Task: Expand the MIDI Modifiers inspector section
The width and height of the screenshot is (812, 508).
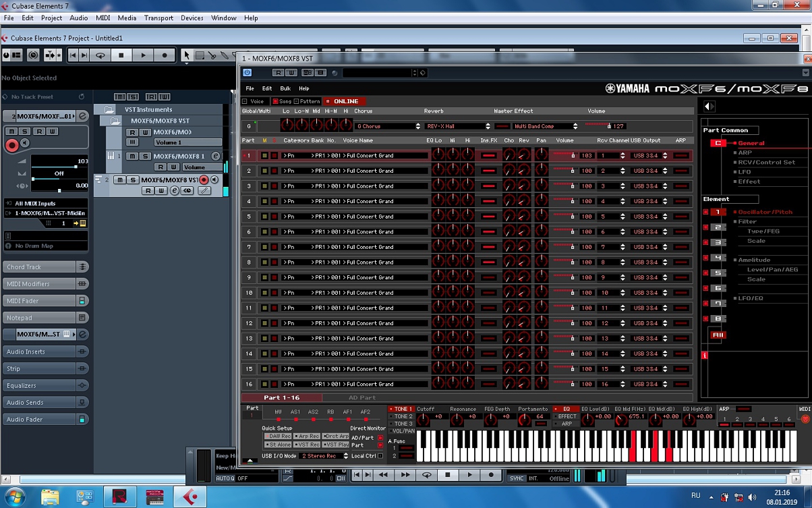Action: [x=45, y=284]
